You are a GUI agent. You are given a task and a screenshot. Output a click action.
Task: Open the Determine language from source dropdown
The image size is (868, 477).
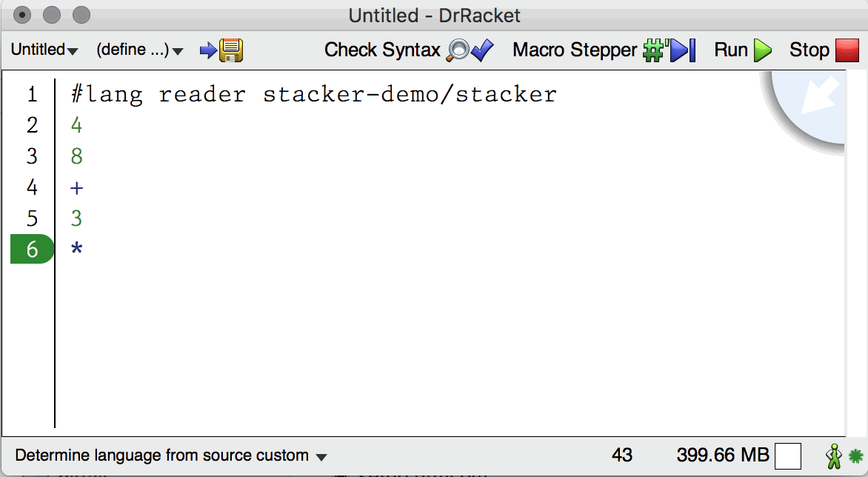coord(171,456)
